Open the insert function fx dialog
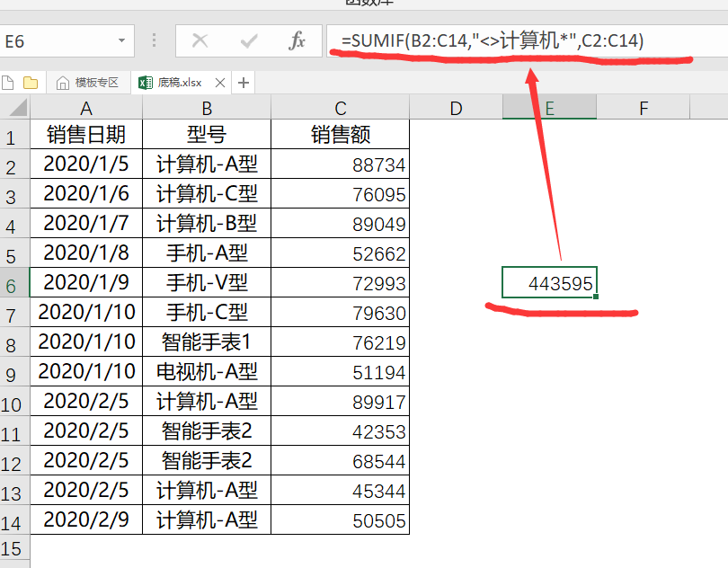This screenshot has width=728, height=568. tap(297, 40)
